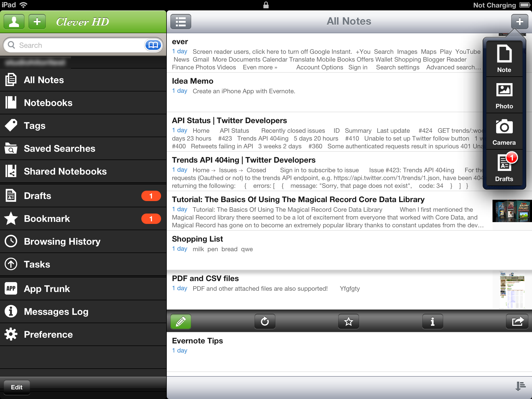This screenshot has width=532, height=399.
Task: Expand Browsing History section
Action: click(x=83, y=241)
